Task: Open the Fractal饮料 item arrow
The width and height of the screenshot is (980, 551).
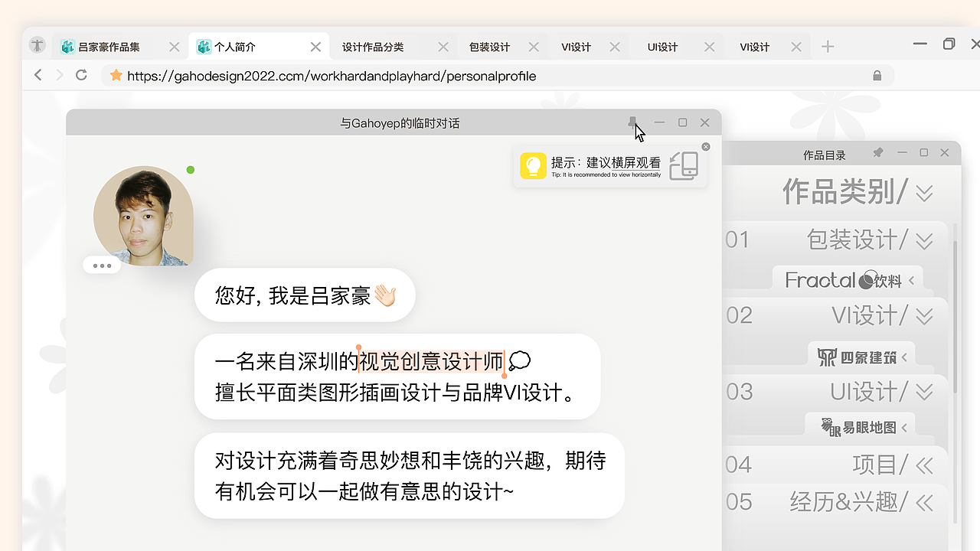Action: (x=911, y=281)
